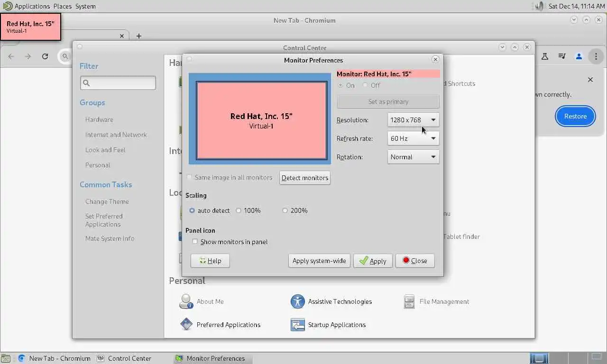Screen dimensions: 607x364
Task: Click the search icon in Filter field
Action: click(86, 83)
